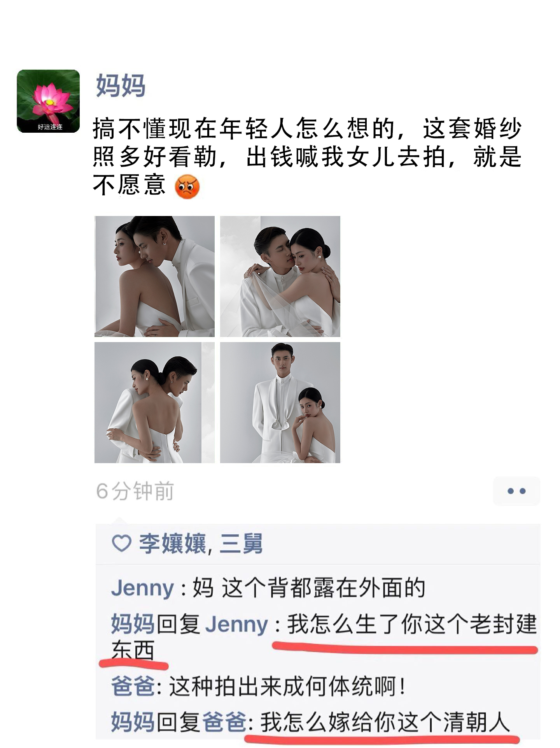560x748 pixels.
Task: Open the top-left wedding photo
Action: coord(154,276)
